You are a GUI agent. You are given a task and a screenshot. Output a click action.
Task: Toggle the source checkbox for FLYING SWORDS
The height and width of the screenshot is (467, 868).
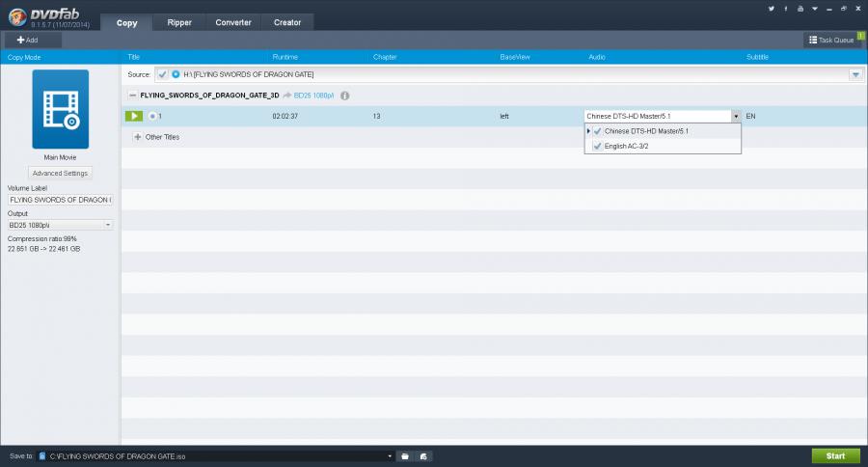coord(162,74)
